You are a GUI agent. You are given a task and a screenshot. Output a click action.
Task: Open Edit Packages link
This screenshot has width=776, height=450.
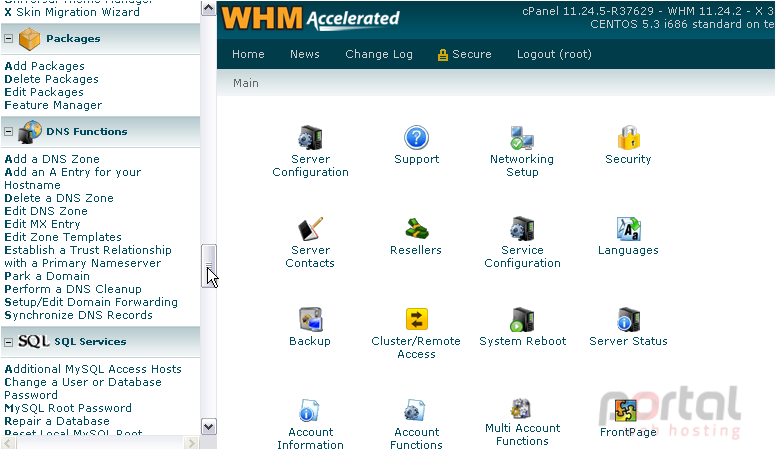coord(44,92)
